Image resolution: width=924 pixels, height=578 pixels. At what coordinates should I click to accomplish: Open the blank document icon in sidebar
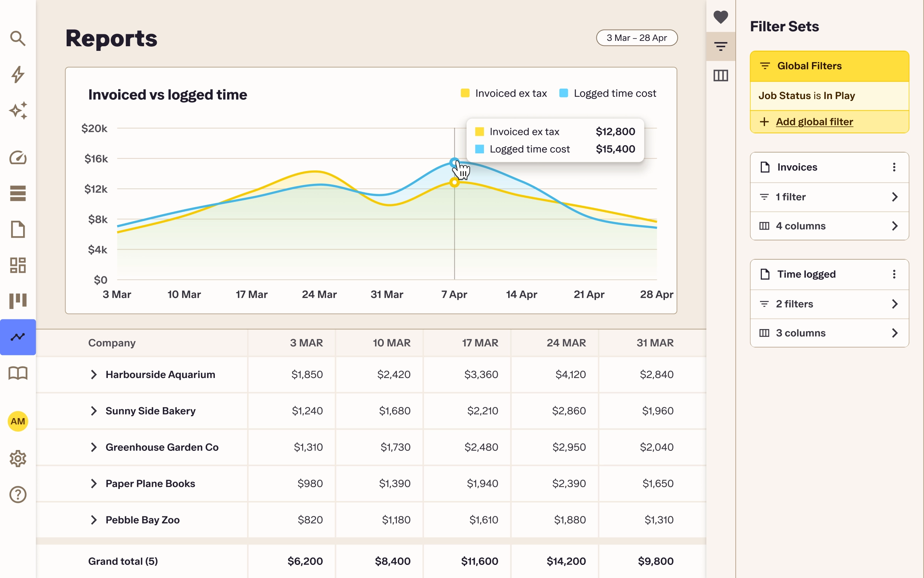18,229
